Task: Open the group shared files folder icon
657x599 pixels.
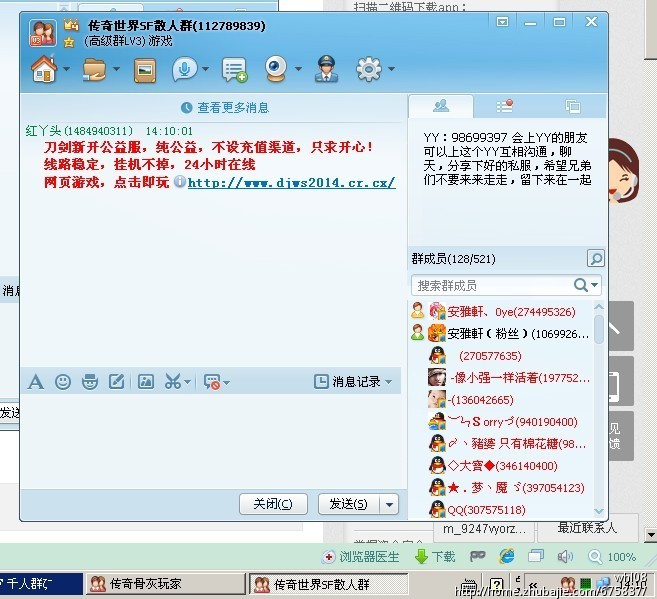Action: click(x=94, y=69)
